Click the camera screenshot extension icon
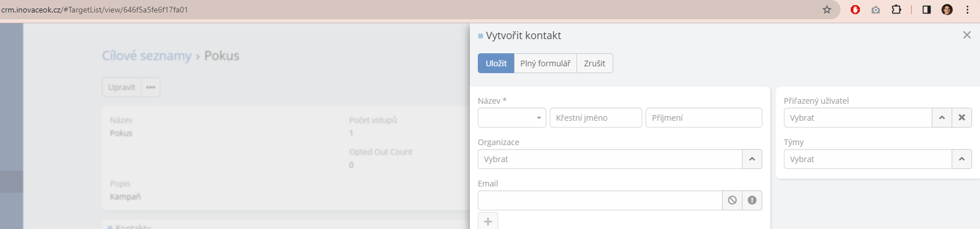980x229 pixels. [876, 10]
